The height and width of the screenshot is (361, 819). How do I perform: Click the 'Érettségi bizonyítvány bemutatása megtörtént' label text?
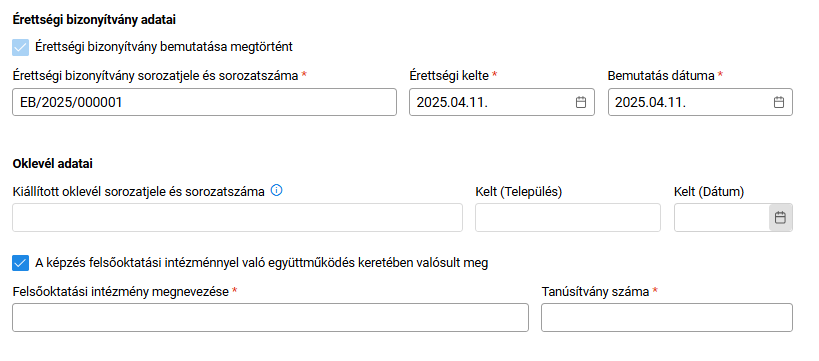point(164,47)
